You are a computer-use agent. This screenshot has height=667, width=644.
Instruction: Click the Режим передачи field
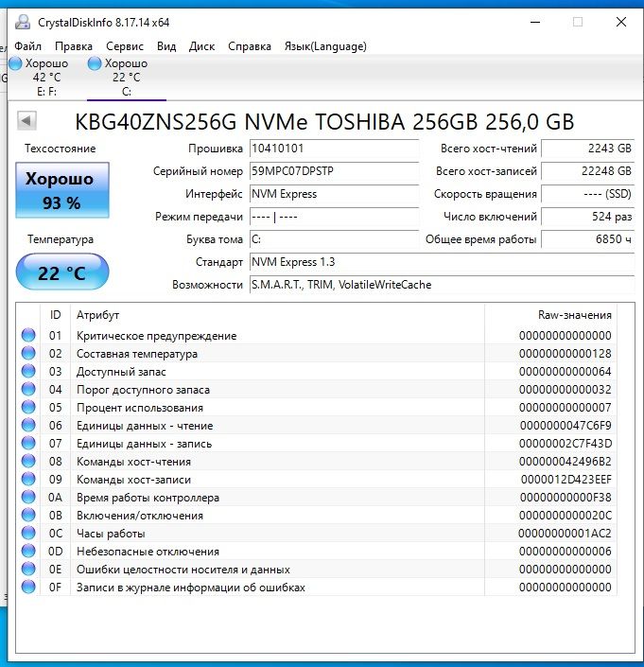(334, 217)
